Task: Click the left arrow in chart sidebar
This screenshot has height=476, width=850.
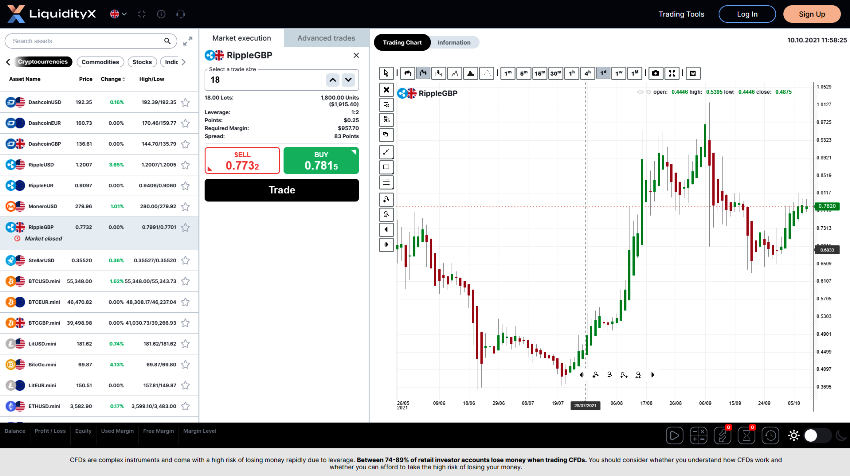Action: (x=386, y=230)
